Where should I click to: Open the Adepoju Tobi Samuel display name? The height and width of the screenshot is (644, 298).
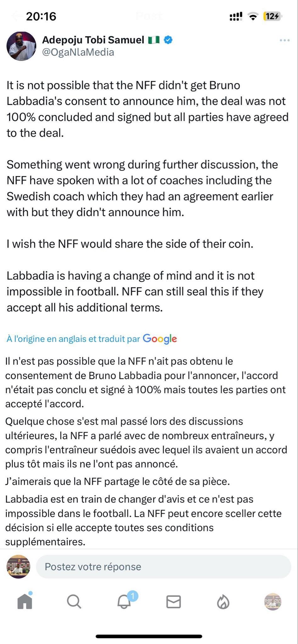pos(93,40)
